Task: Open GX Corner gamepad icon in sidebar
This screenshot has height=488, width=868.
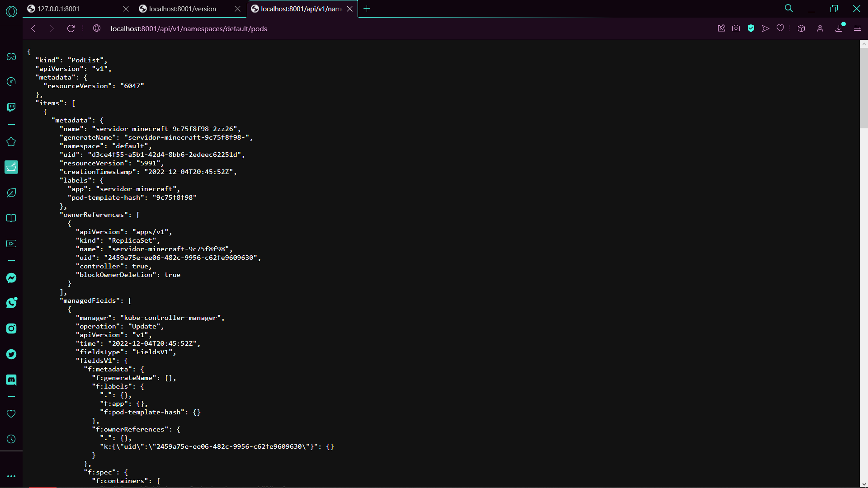Action: pos(11,57)
